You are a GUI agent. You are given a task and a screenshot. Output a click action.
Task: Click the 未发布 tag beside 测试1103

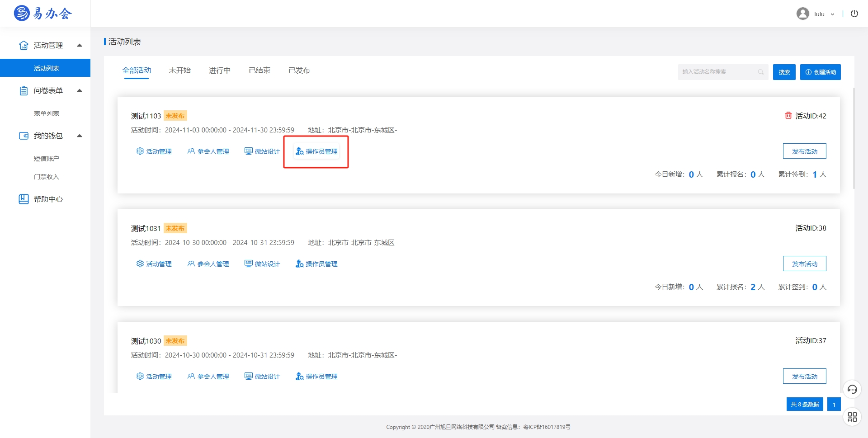175,116
